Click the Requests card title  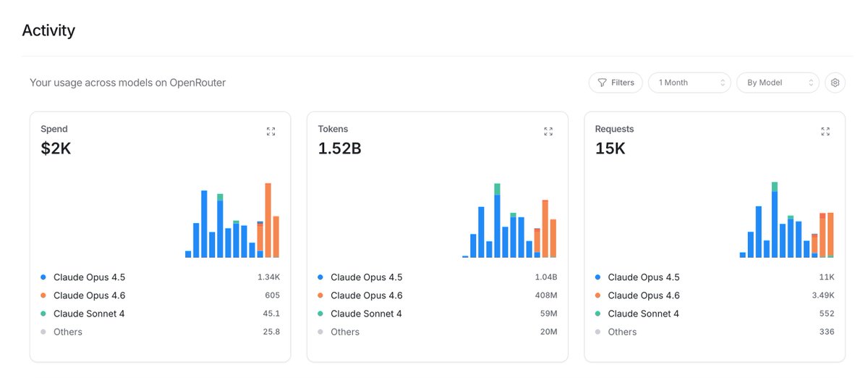pyautogui.click(x=614, y=129)
